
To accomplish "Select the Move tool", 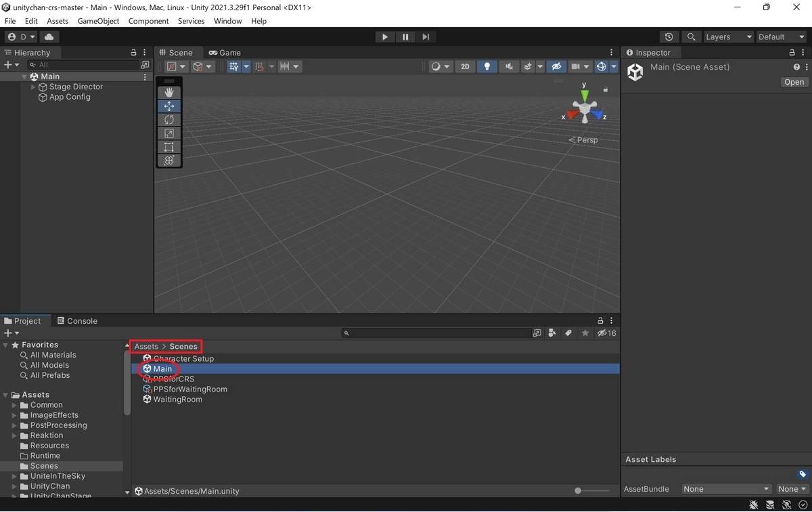I will (169, 106).
